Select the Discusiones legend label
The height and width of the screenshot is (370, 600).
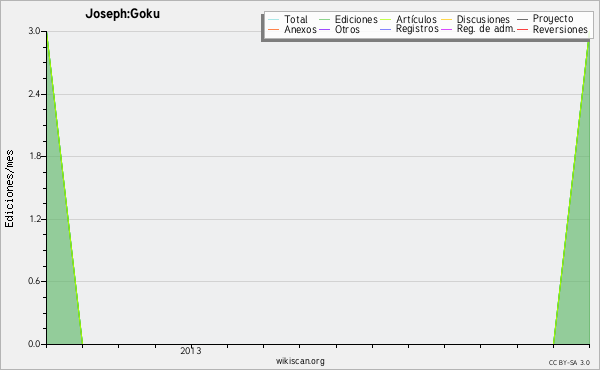(483, 19)
